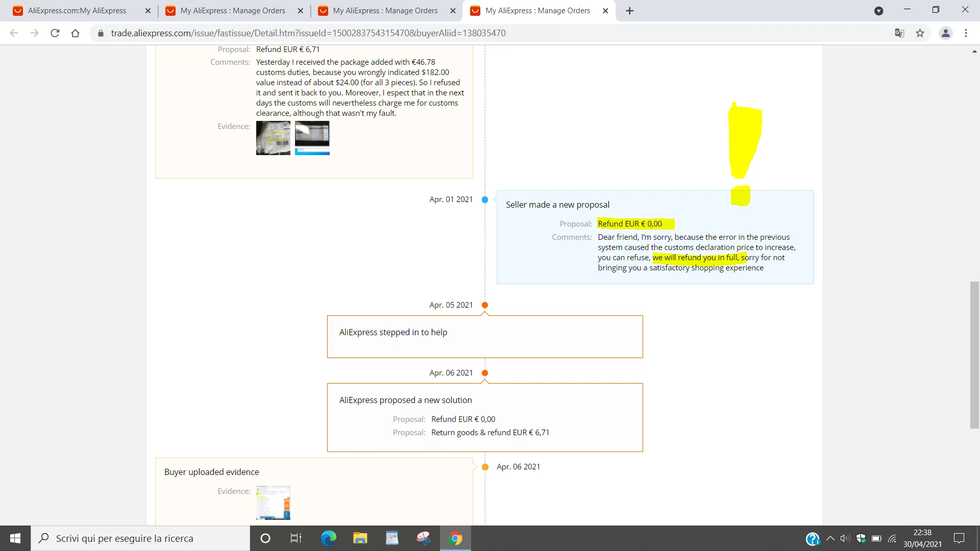Click the Windows Task View icon
This screenshot has height=551, width=980.
point(296,538)
